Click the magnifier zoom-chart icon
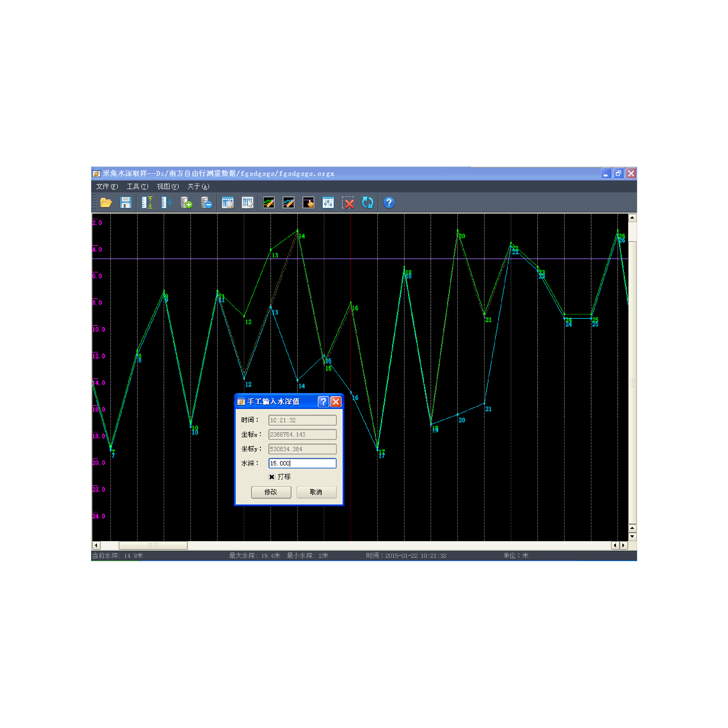The width and height of the screenshot is (728, 728). pos(228,203)
